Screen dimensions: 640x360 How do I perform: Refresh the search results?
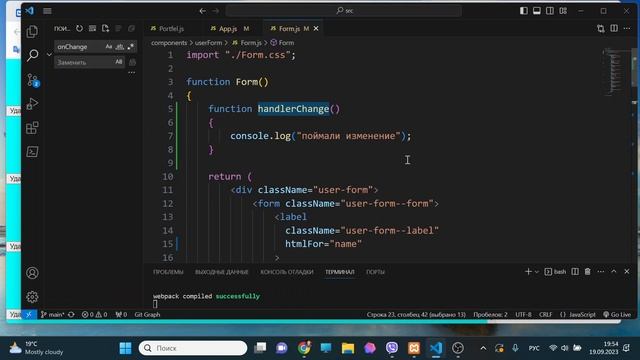pos(79,28)
